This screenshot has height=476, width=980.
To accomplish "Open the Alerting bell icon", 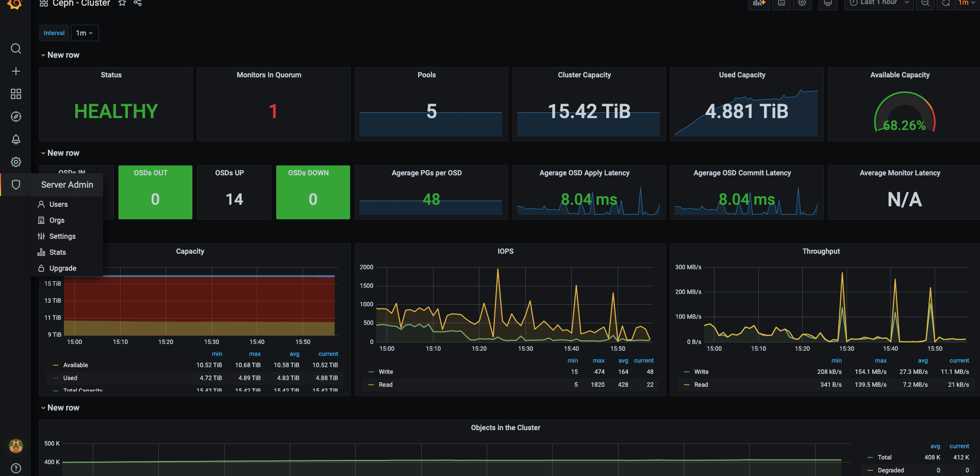I will (16, 139).
